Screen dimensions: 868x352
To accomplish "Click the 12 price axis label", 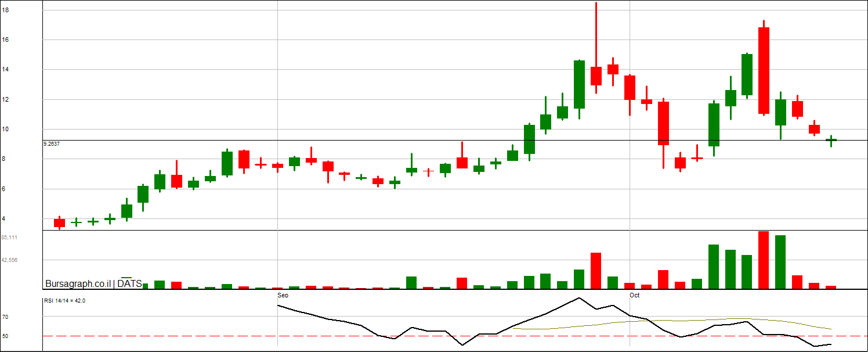I will coord(5,99).
